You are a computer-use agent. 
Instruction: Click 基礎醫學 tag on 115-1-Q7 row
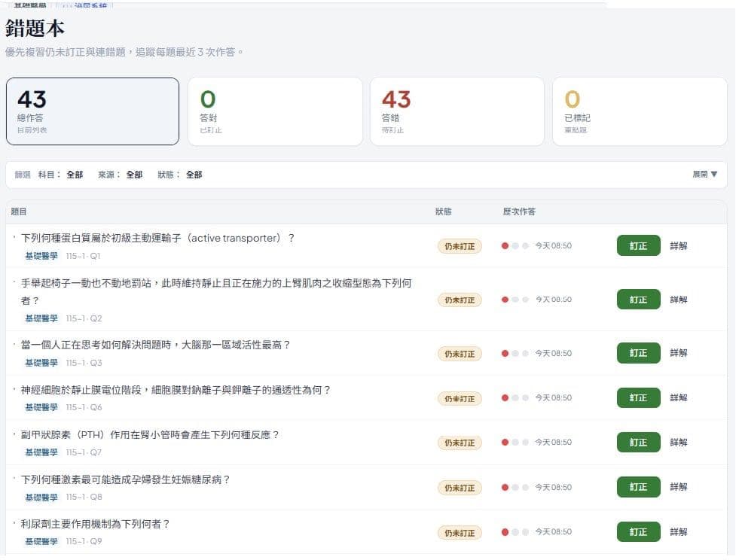tap(41, 452)
